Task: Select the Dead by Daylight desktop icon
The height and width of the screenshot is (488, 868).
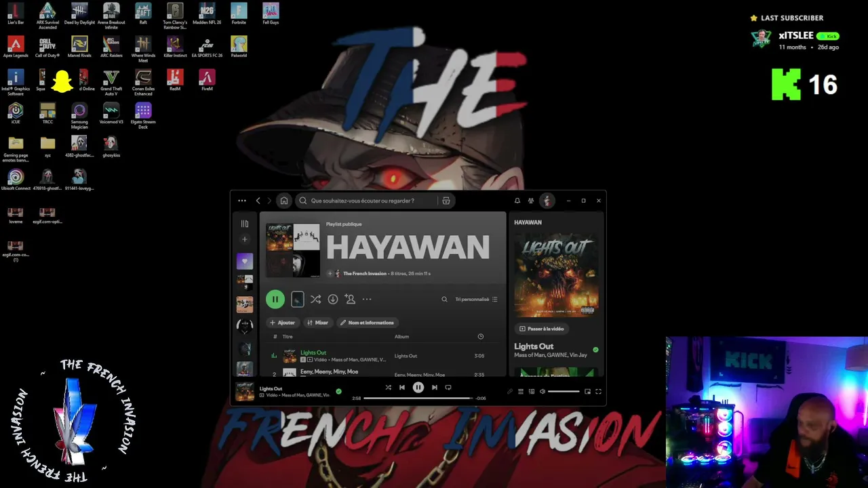Action: [79, 14]
